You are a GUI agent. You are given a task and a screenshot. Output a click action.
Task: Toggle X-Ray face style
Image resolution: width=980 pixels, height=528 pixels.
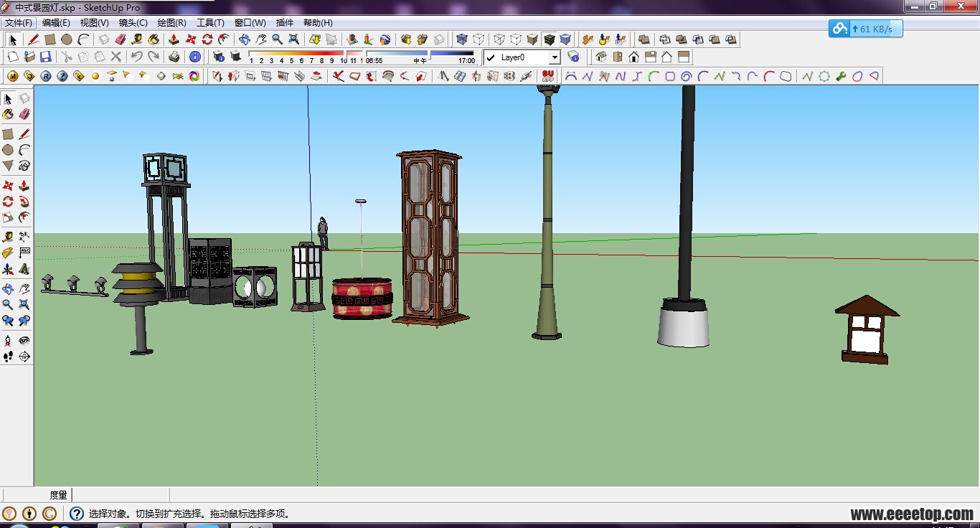[x=461, y=39]
